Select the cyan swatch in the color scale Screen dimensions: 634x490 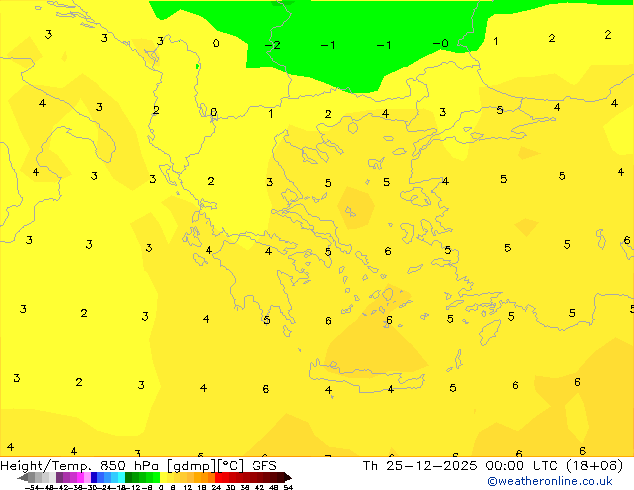tap(121, 477)
